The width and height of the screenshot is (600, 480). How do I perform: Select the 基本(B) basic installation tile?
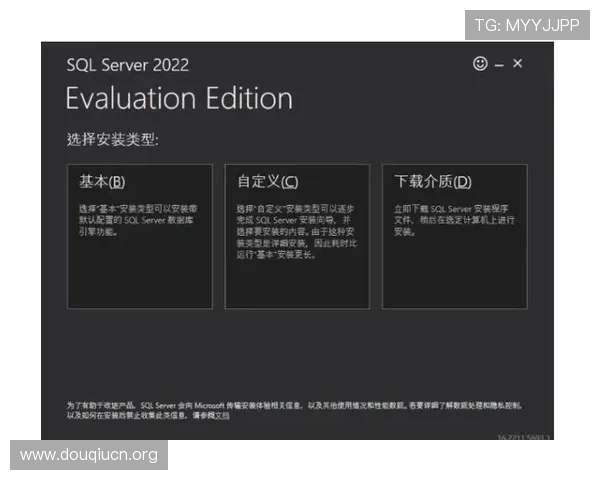(140, 237)
